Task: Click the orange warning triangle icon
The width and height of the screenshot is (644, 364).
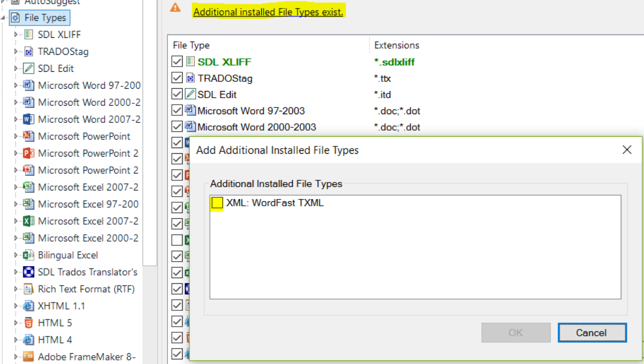Action: (175, 7)
